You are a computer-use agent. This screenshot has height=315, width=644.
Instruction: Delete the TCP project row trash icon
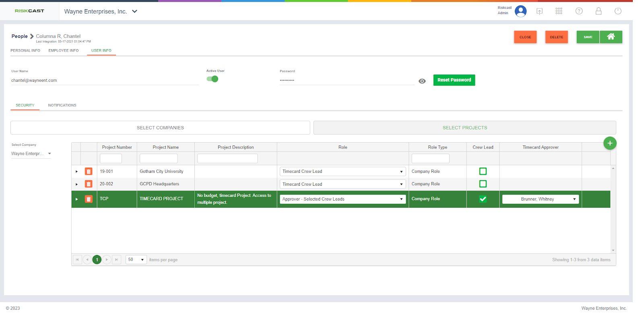coord(89,199)
